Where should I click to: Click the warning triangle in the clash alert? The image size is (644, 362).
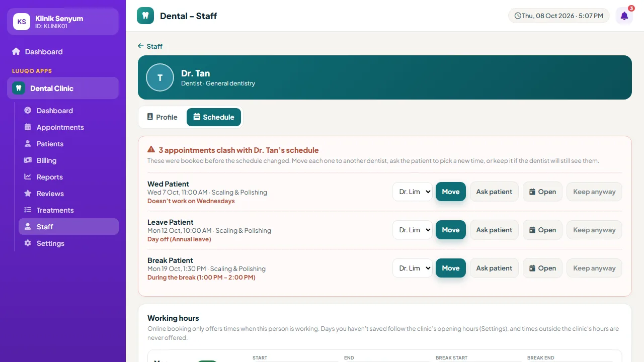coord(151,149)
